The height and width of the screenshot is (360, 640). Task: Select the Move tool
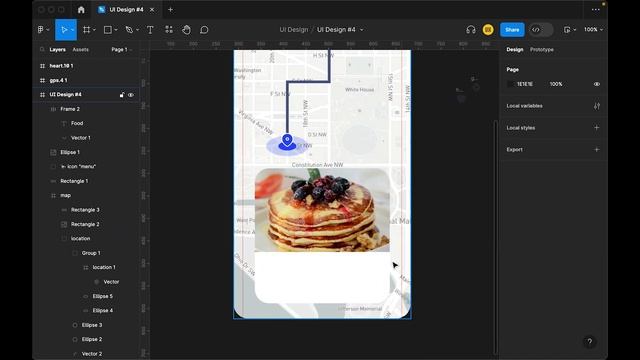pyautogui.click(x=64, y=29)
